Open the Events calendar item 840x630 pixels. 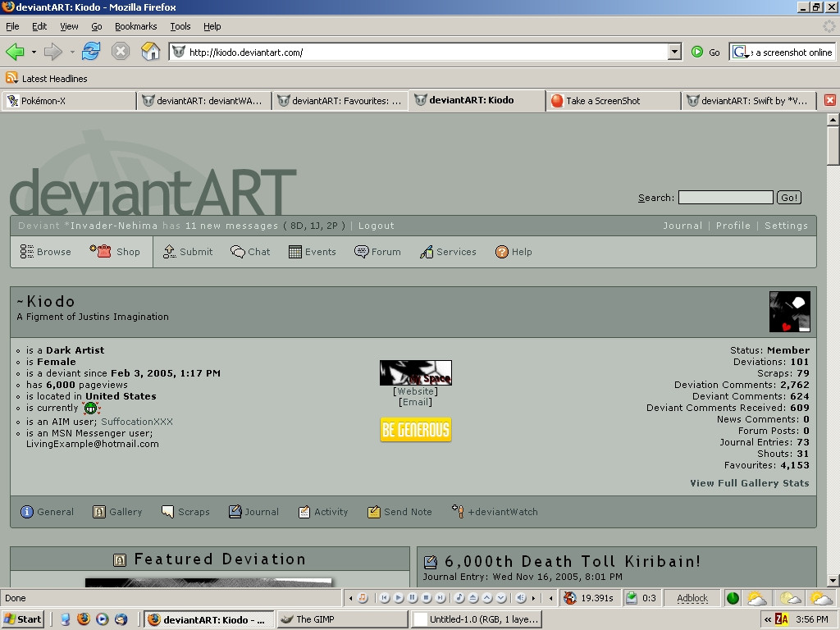coord(312,252)
